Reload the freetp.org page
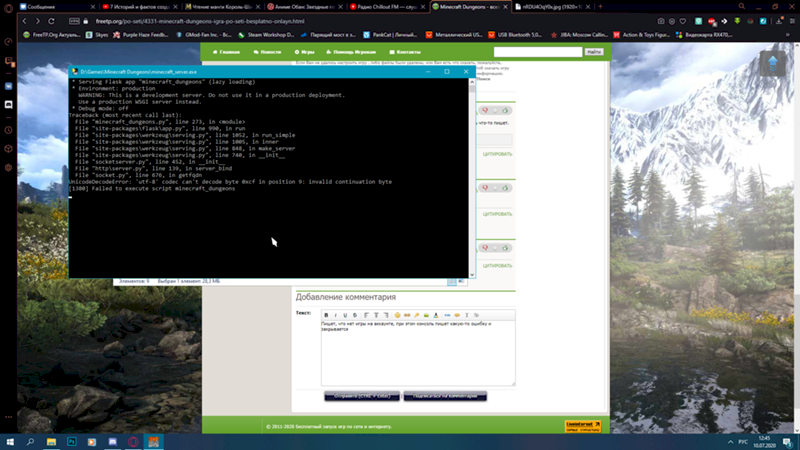Screen dimensions: 800x450 51,21
